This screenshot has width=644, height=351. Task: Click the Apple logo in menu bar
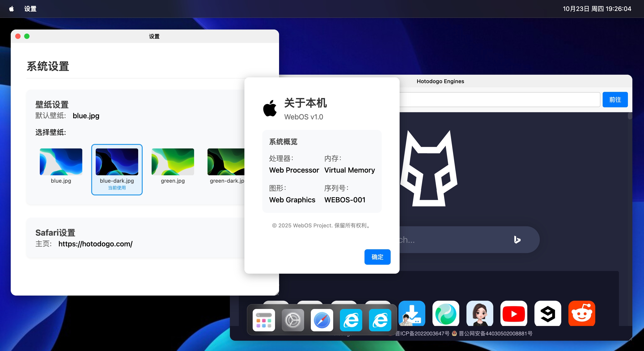tap(11, 9)
